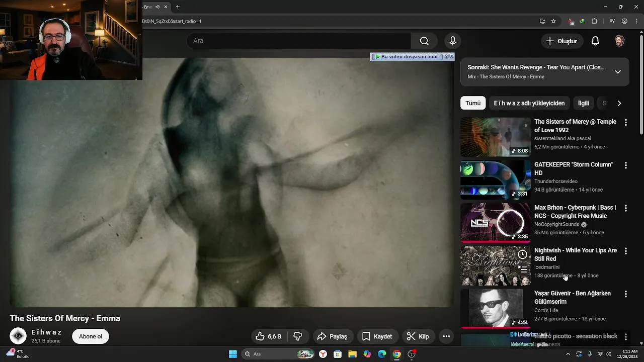The width and height of the screenshot is (644, 362).
Task: Mute the tab via speaker icon
Action: coord(157,7)
